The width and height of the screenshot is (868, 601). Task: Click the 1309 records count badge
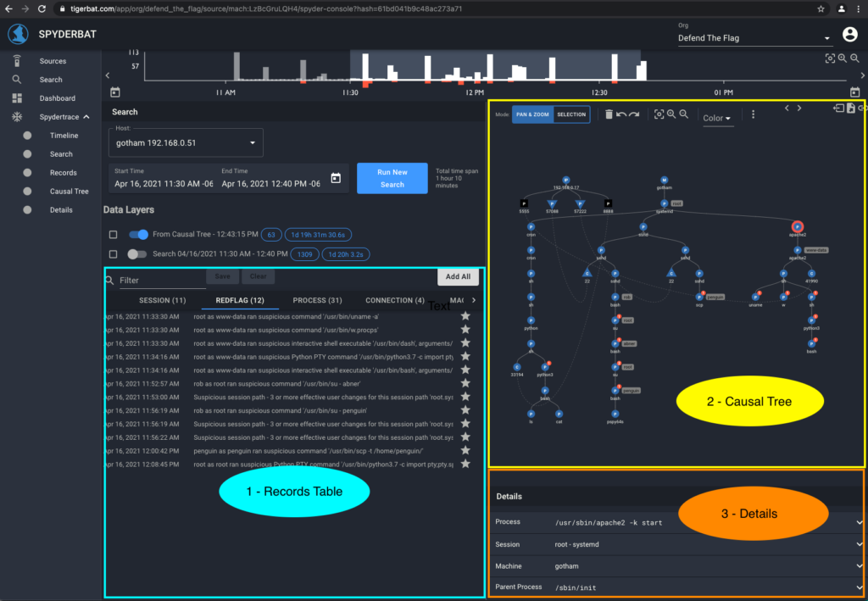(x=305, y=254)
